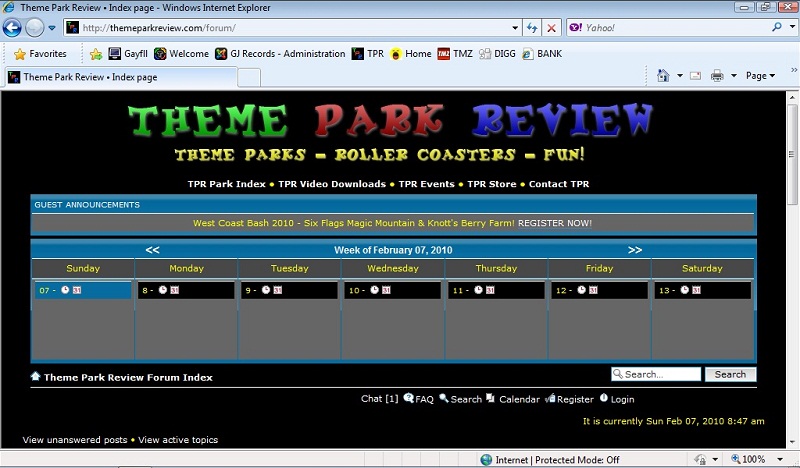Screen dimensions: 800x468
Task: Click the Add to Favorites Bar icon
Action: (96, 54)
